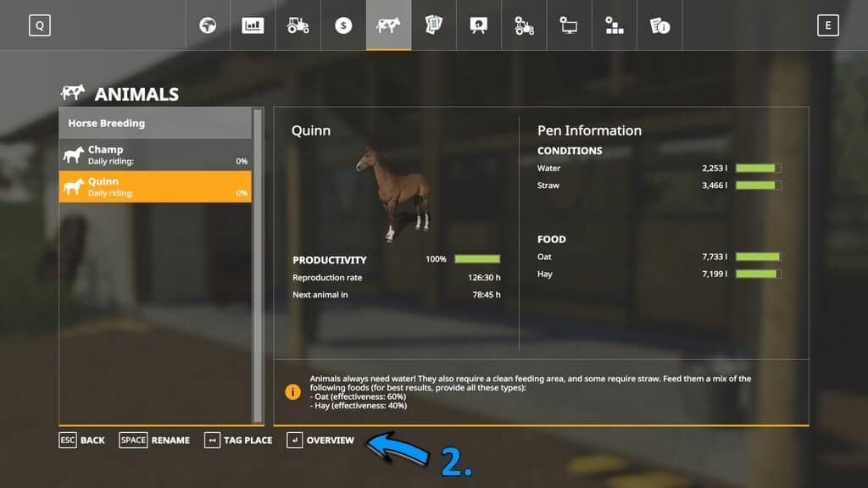This screenshot has width=868, height=488.
Task: Select the animals cow tab
Action: pyautogui.click(x=389, y=25)
